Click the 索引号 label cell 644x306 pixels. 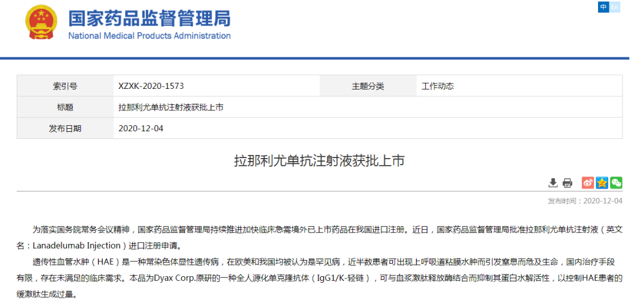pyautogui.click(x=66, y=86)
